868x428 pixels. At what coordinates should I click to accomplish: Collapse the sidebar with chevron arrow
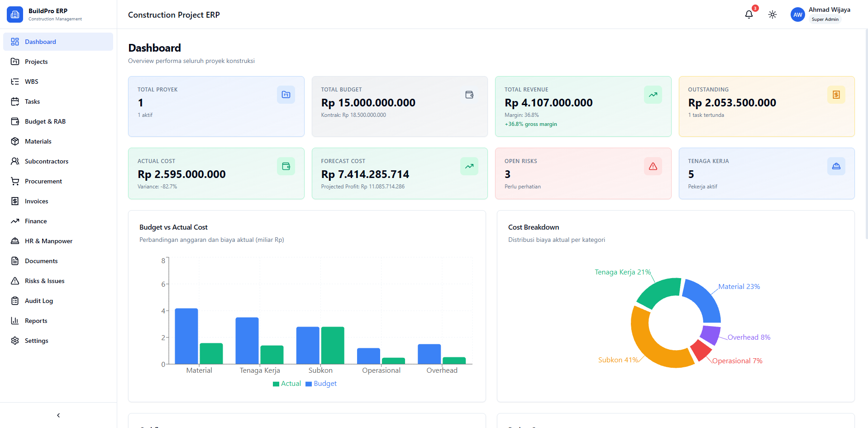coord(58,415)
